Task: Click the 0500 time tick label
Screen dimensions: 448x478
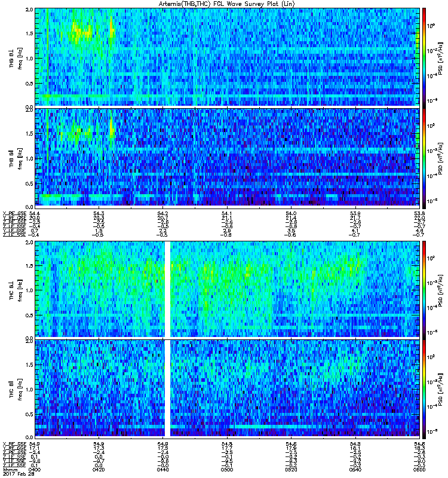Action: pos(227,470)
